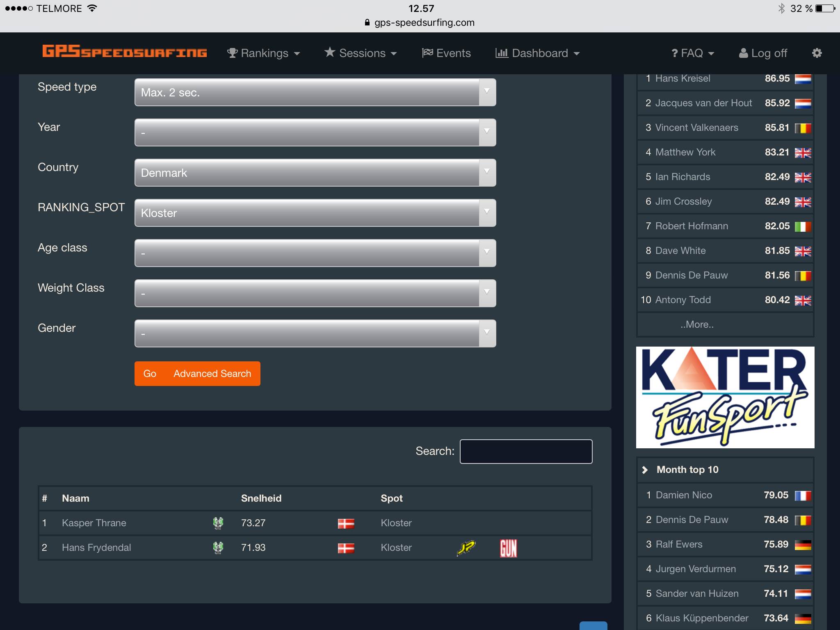
Task: Click the Search input field
Action: click(526, 452)
